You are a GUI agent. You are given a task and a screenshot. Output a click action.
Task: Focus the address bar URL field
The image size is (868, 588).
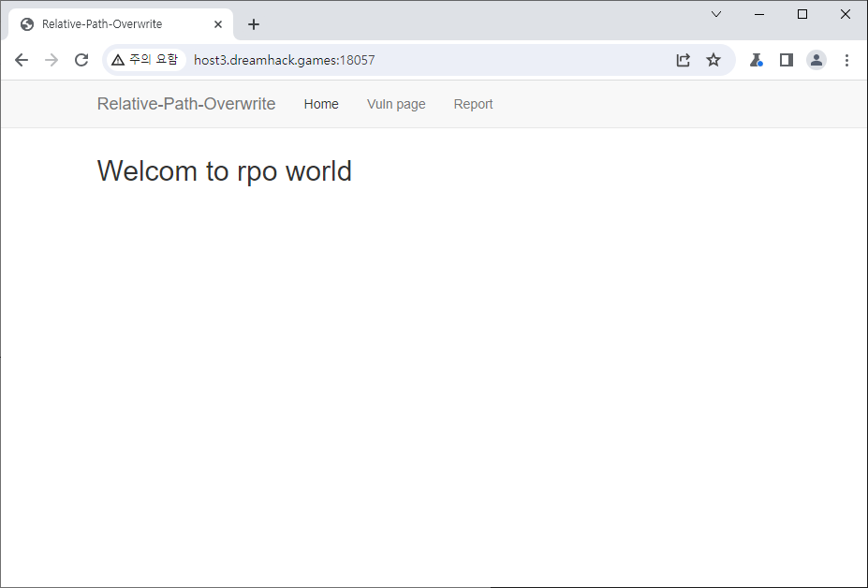[421, 60]
